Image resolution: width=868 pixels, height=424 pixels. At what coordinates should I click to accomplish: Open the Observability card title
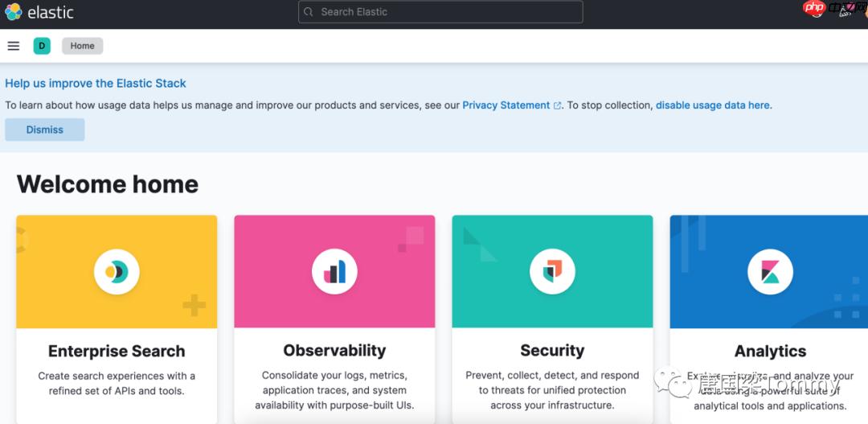[x=334, y=351]
